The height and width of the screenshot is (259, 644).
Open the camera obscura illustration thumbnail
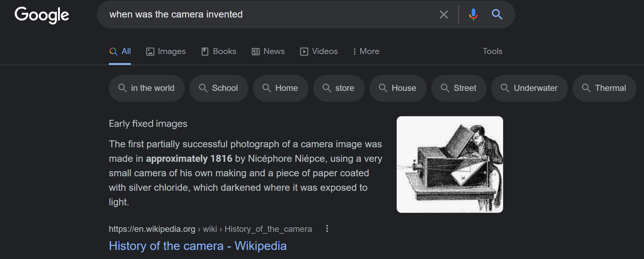coord(450,165)
